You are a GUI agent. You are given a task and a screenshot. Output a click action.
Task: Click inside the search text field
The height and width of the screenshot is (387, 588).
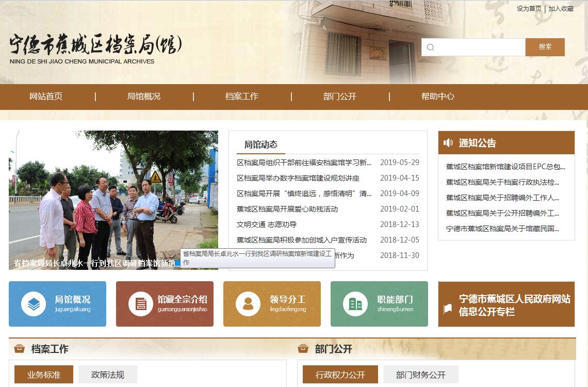coord(480,47)
